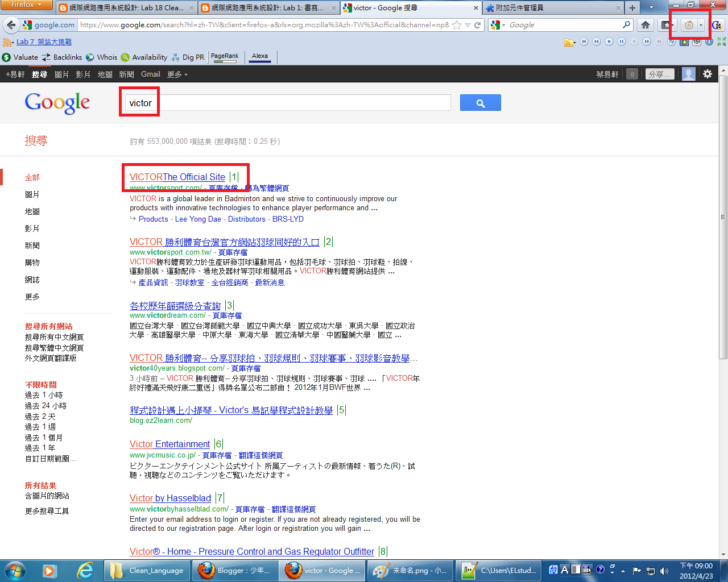Click the Alexa indicator

point(260,57)
